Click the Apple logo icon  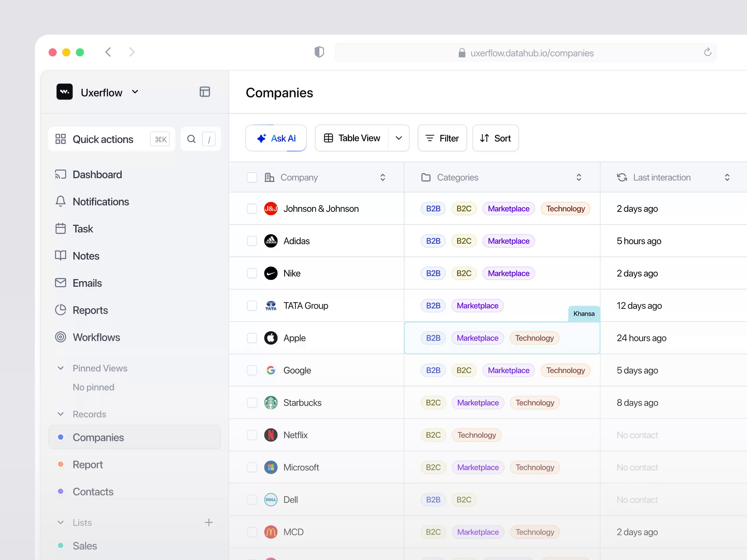271,338
